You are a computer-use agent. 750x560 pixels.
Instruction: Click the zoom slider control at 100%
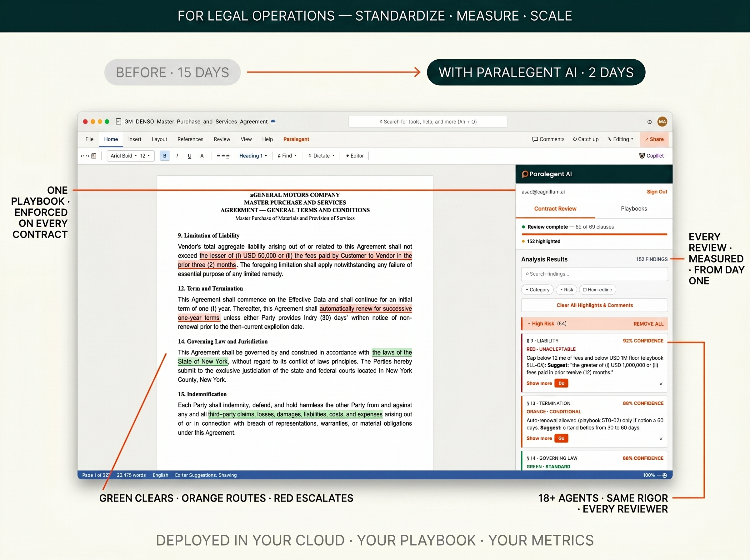[x=662, y=475]
